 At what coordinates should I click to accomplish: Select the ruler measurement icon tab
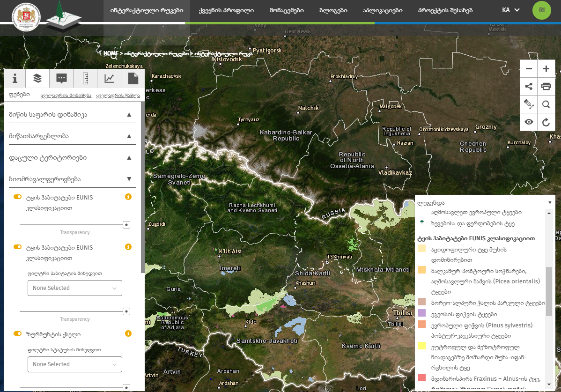(85, 78)
